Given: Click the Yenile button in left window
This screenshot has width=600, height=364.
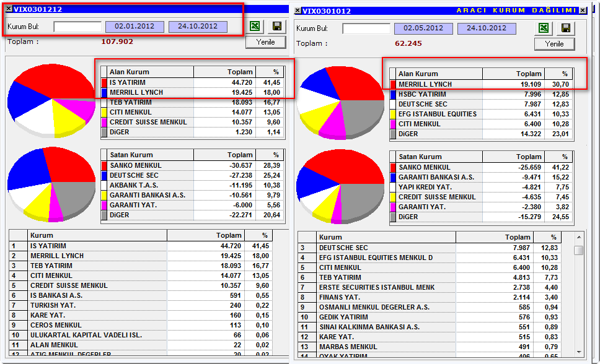Looking at the screenshot, I should pos(265,42).
